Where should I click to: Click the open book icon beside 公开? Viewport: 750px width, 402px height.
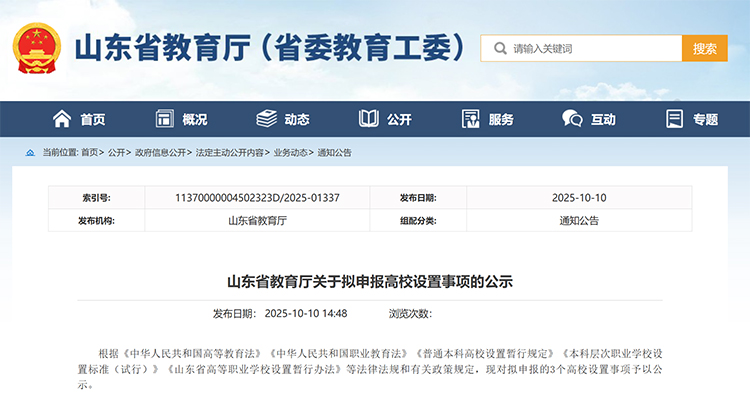tap(369, 119)
